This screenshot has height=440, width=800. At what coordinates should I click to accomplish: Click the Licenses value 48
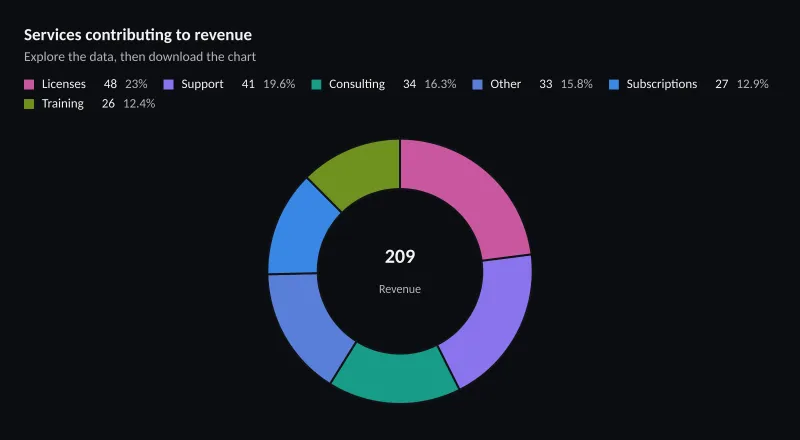(111, 84)
